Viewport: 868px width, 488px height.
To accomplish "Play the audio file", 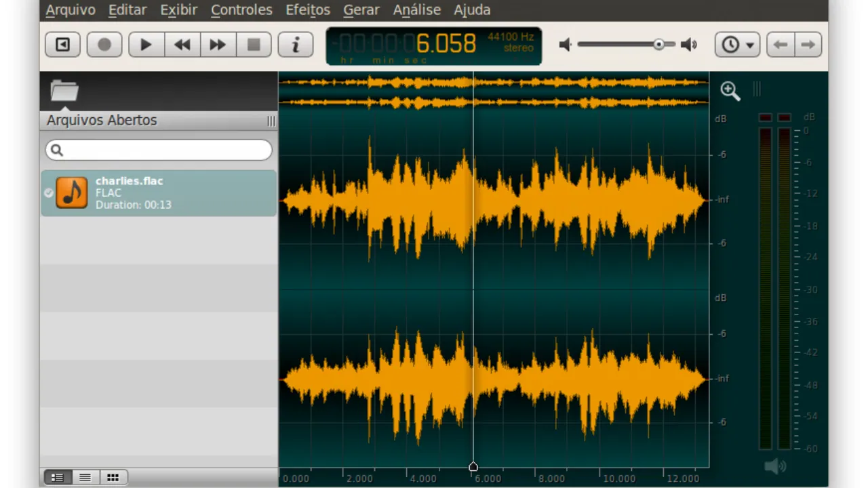I will [x=146, y=45].
